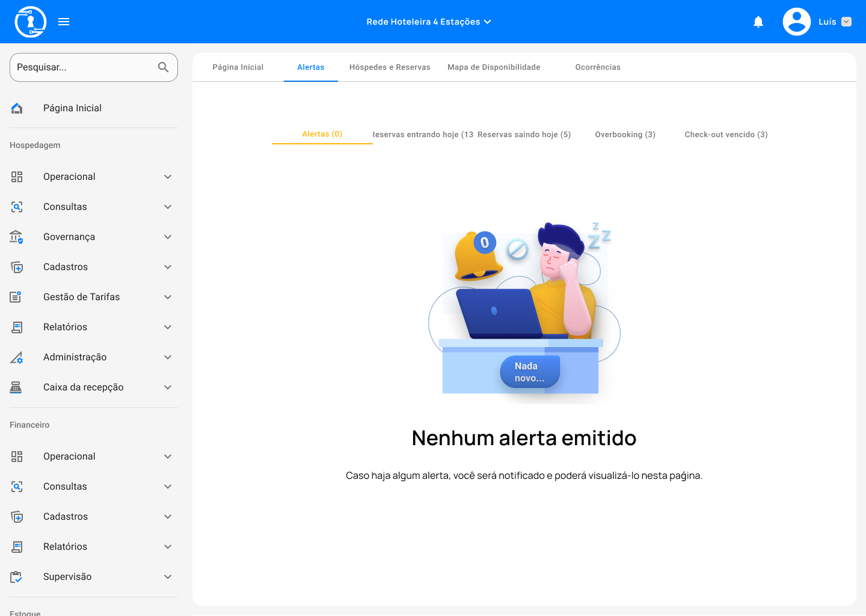
Task: Click the Página Inicial home icon
Action: (x=17, y=108)
